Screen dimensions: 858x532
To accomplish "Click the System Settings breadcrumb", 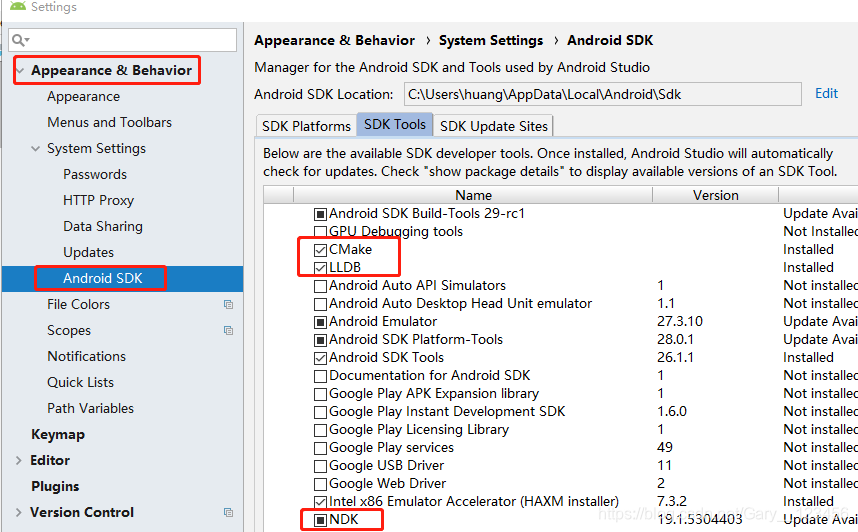I will (x=491, y=41).
